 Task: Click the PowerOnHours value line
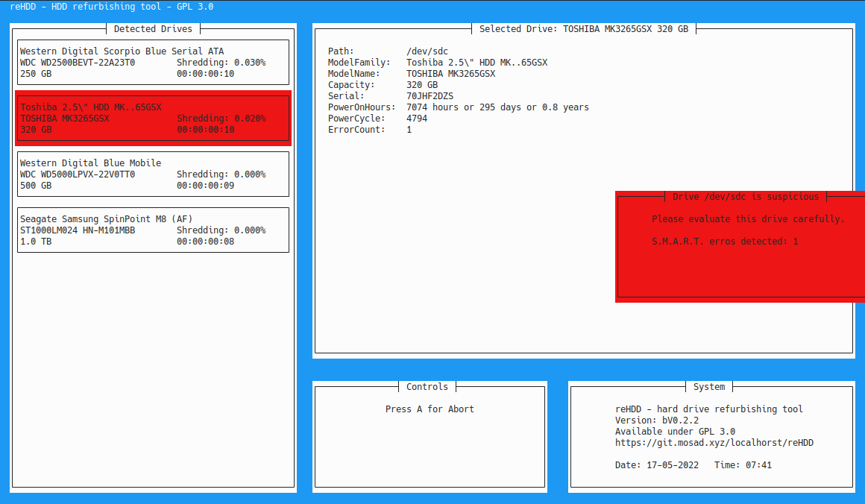[x=497, y=107]
